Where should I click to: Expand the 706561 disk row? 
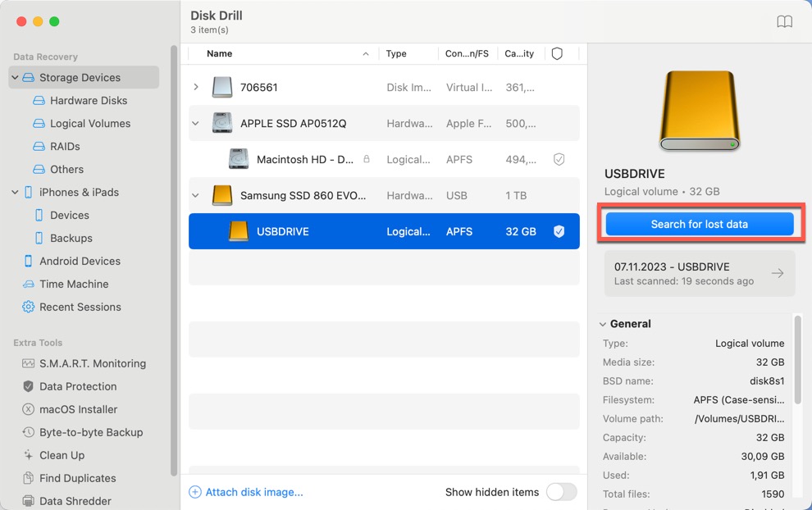(196, 87)
